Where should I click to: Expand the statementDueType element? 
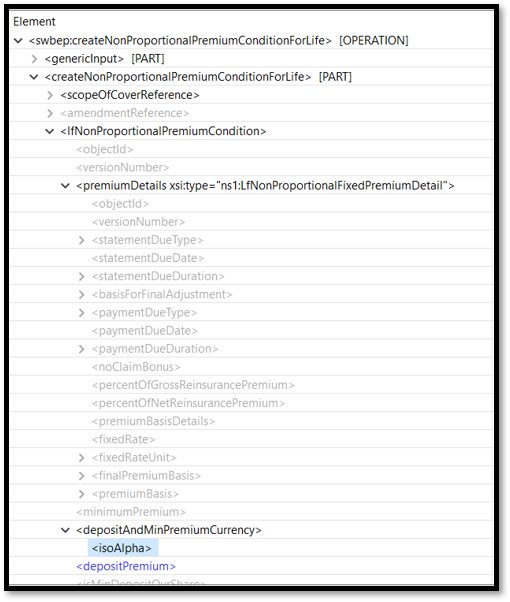tap(81, 240)
